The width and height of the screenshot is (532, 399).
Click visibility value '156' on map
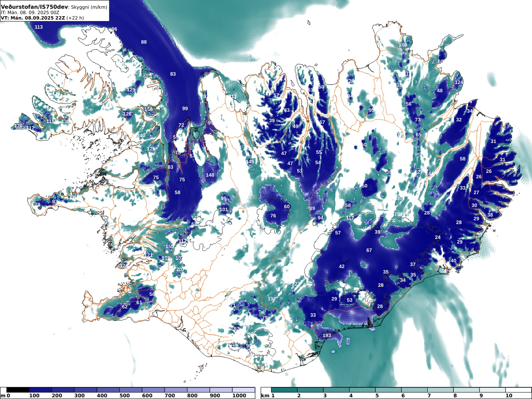(149, 109)
